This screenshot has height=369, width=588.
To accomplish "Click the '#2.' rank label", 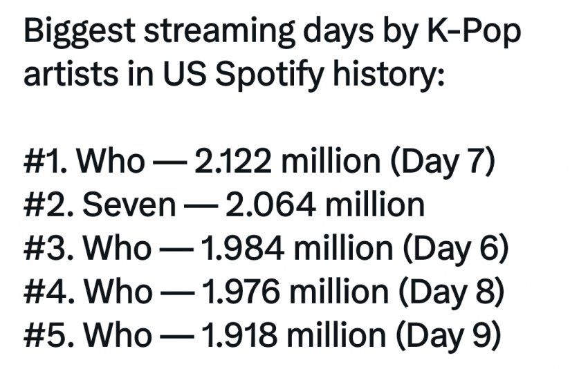I will tap(48, 205).
